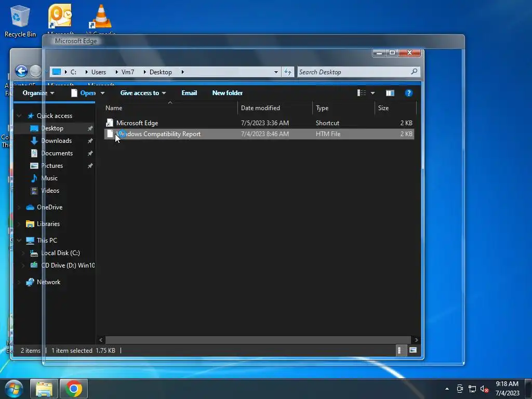This screenshot has width=532, height=399.
Task: Select the Microsoft Edge shortcut file icon
Action: [x=110, y=123]
